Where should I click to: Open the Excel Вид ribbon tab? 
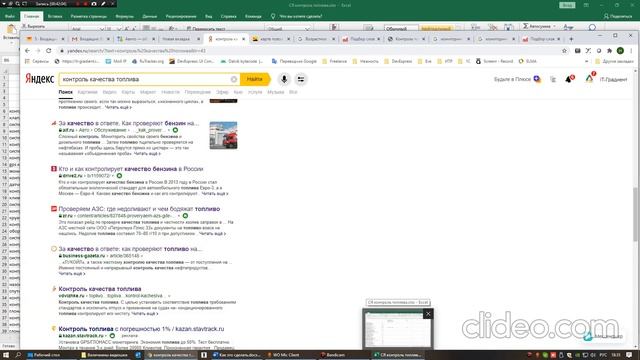coord(209,16)
